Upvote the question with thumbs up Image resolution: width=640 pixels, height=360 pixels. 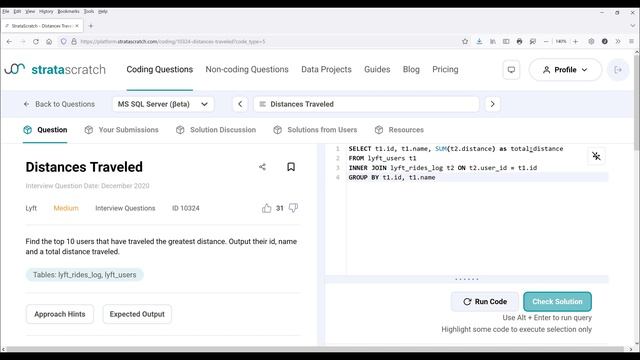pyautogui.click(x=267, y=208)
